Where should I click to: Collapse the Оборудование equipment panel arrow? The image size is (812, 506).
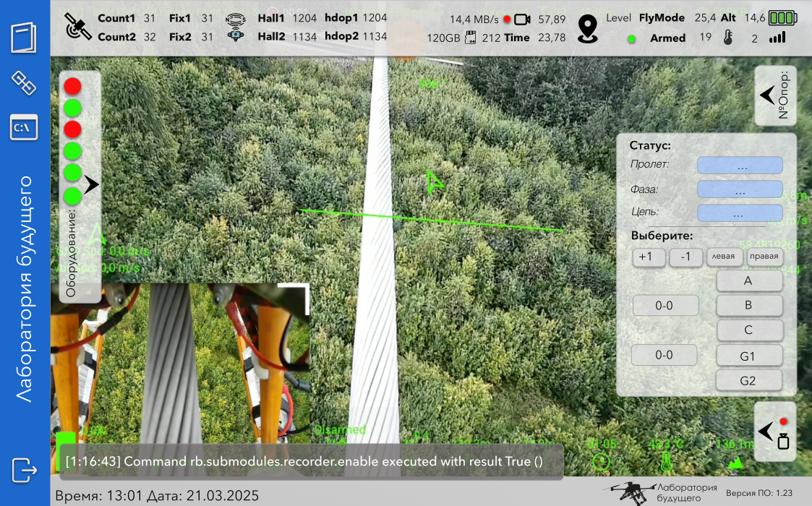91,184
